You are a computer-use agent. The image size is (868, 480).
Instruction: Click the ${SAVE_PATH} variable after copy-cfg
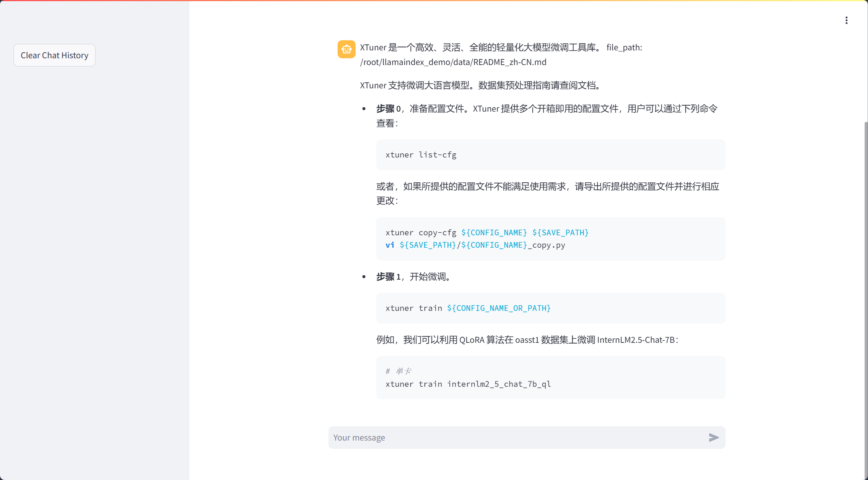point(560,233)
